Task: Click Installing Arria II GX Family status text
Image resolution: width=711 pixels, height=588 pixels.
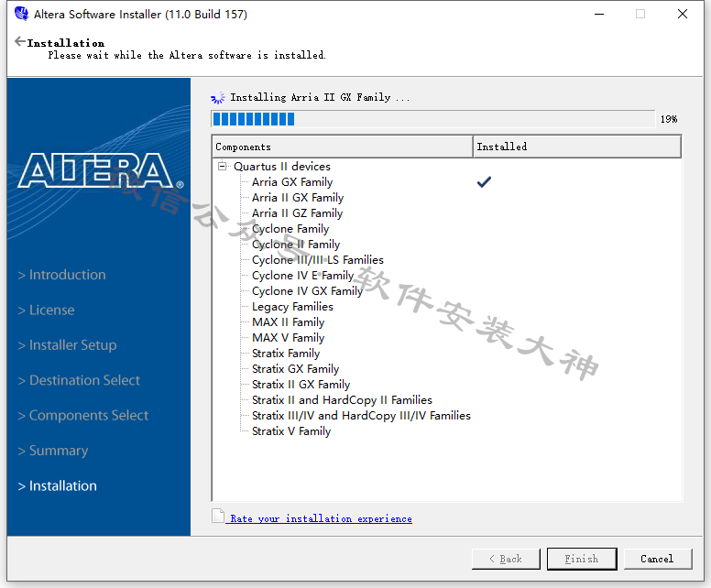Action: pos(320,97)
